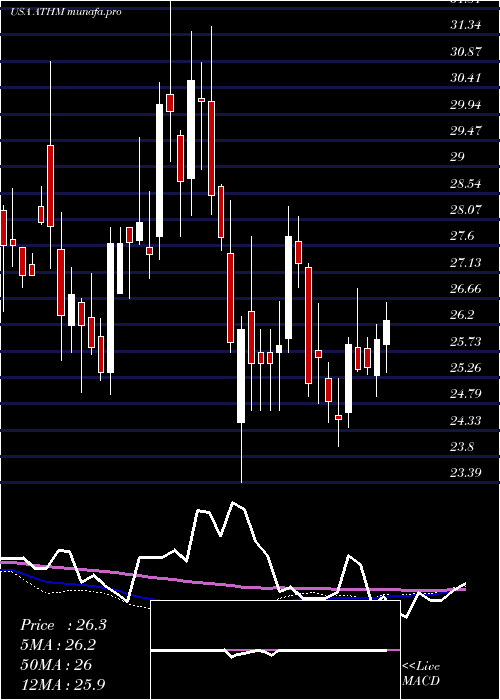Image resolution: width=500 pixels, height=700 pixels.
Task: Click the 26.2 price axis label
Action: click(462, 315)
